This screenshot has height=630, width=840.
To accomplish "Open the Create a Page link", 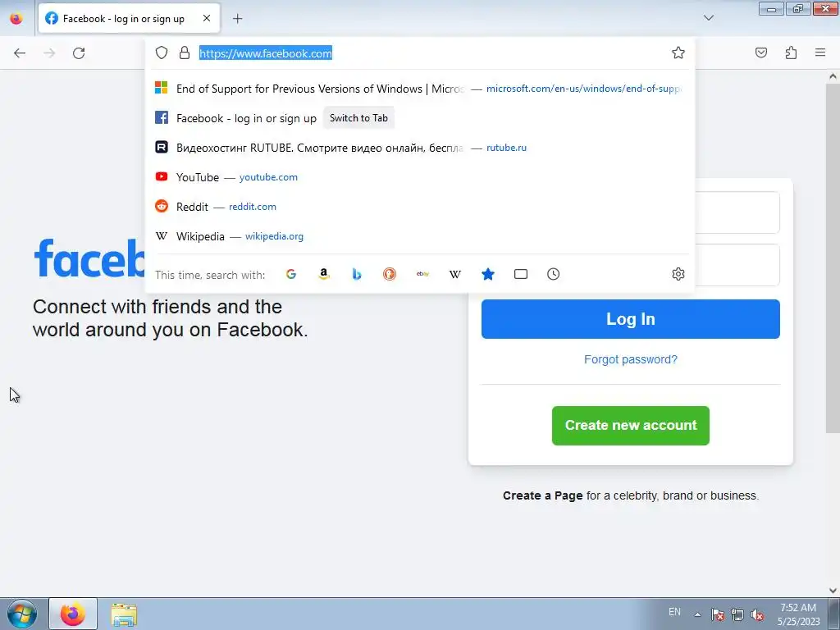I will [542, 495].
